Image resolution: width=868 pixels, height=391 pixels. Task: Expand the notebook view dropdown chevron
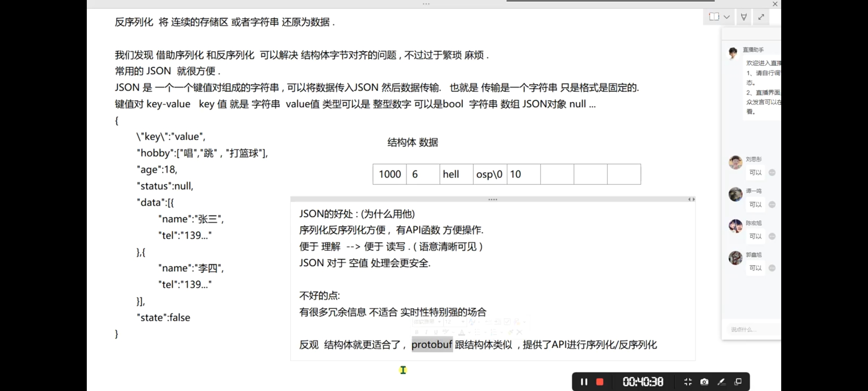pos(727,17)
